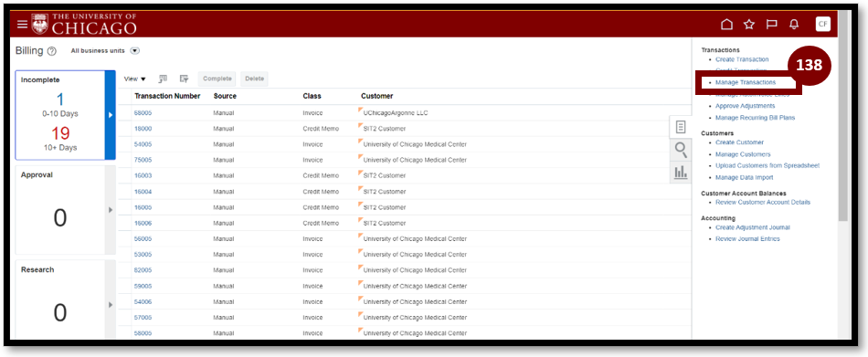This screenshot has height=357, width=868.
Task: Open the Reports bar chart panel icon
Action: click(x=681, y=173)
